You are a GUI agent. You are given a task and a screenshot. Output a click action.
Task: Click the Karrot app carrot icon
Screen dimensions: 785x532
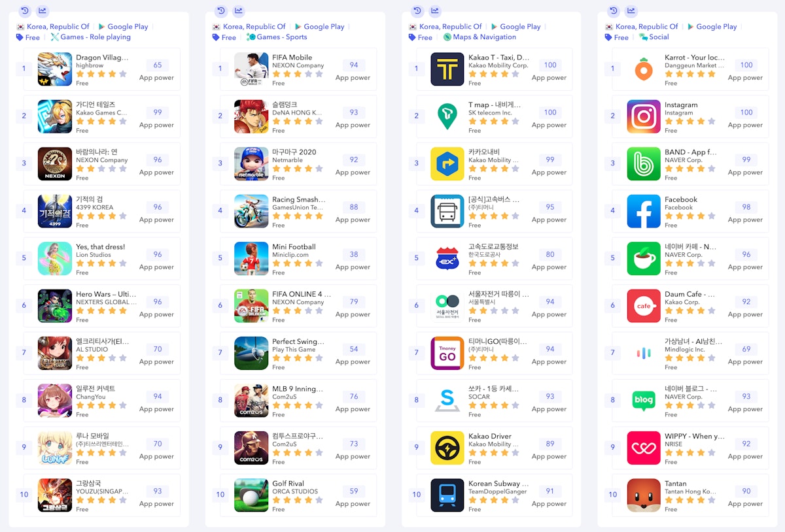pos(644,69)
